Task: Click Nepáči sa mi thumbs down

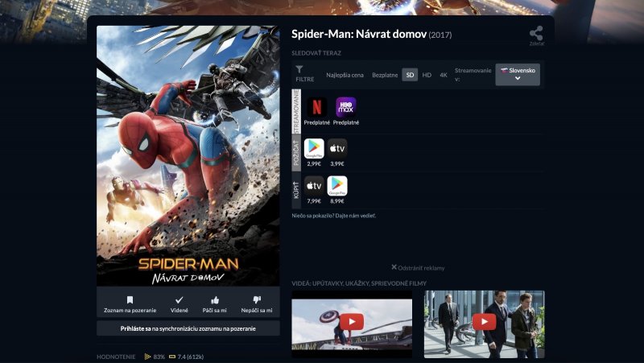Action: (x=257, y=303)
